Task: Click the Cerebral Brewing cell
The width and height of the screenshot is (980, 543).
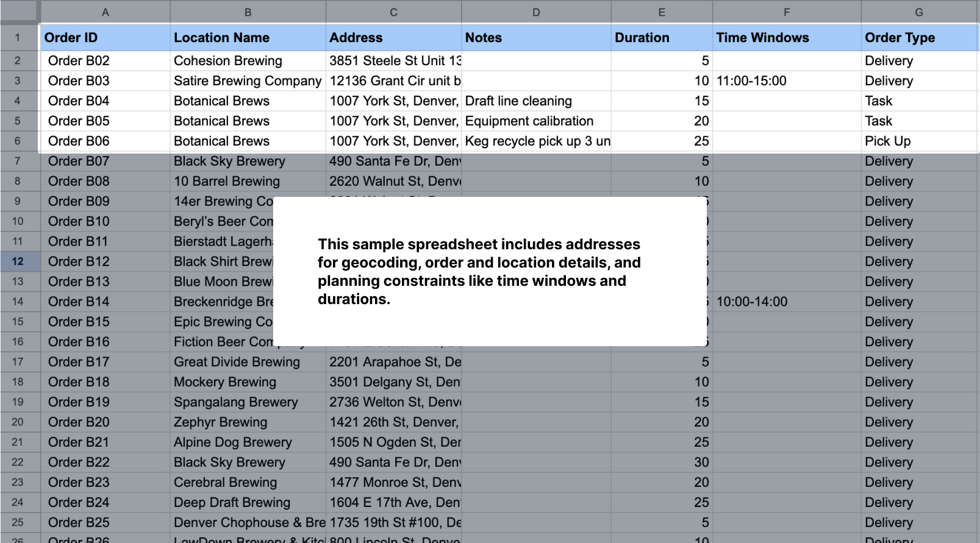Action: [x=248, y=483]
